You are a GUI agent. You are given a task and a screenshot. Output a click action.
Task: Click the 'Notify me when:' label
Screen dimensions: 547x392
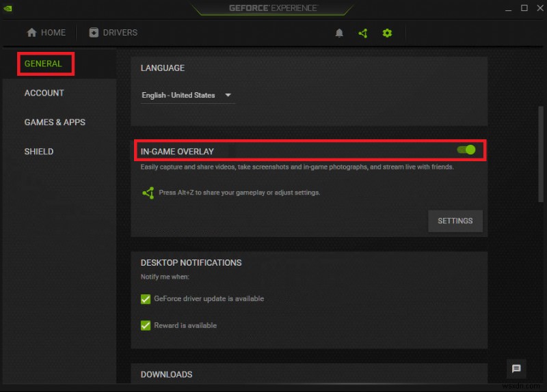[x=165, y=277]
